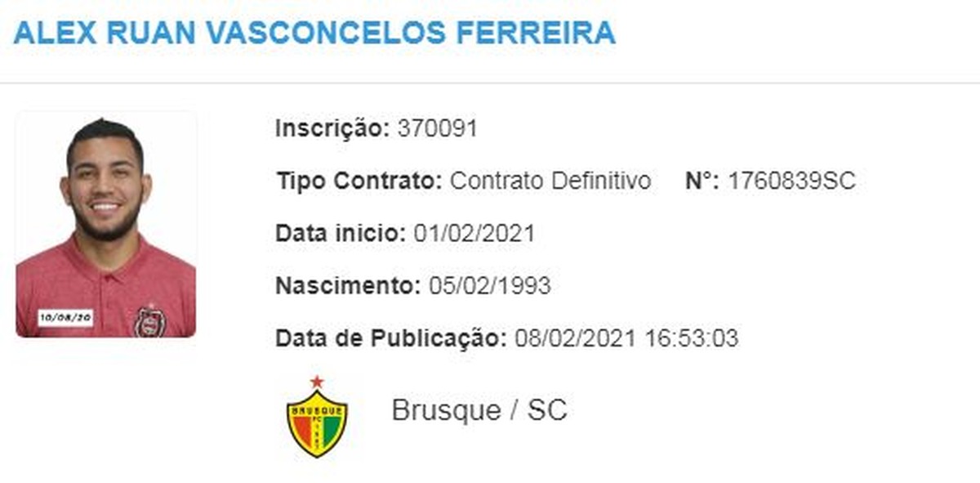The image size is (980, 483).
Task: Click the club badge on the red shirt
Action: point(149,321)
